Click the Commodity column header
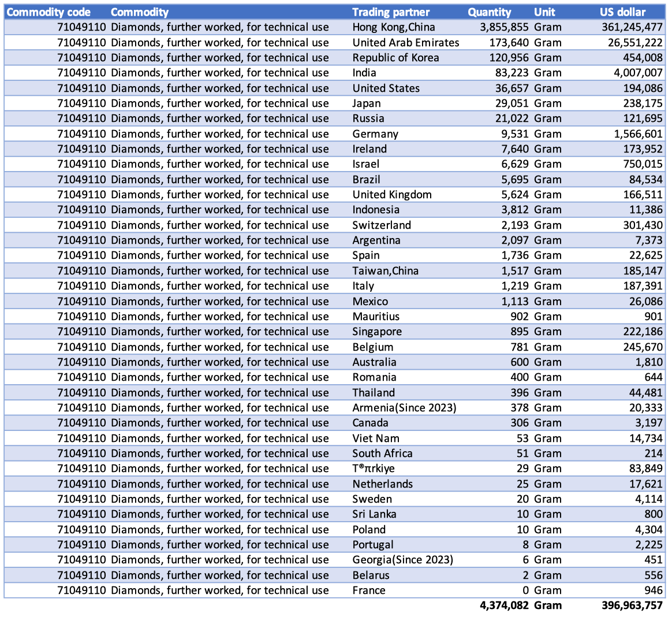This screenshot has width=672, height=617. point(140,12)
